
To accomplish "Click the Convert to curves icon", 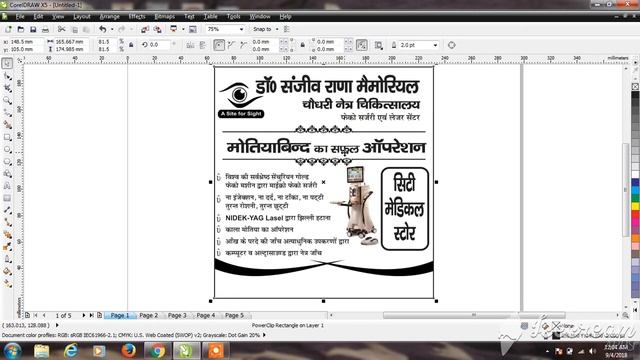I will click(x=451, y=45).
